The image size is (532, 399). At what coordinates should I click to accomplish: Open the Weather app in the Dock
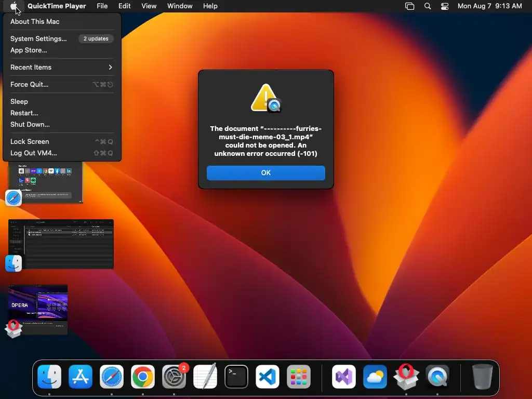point(375,377)
